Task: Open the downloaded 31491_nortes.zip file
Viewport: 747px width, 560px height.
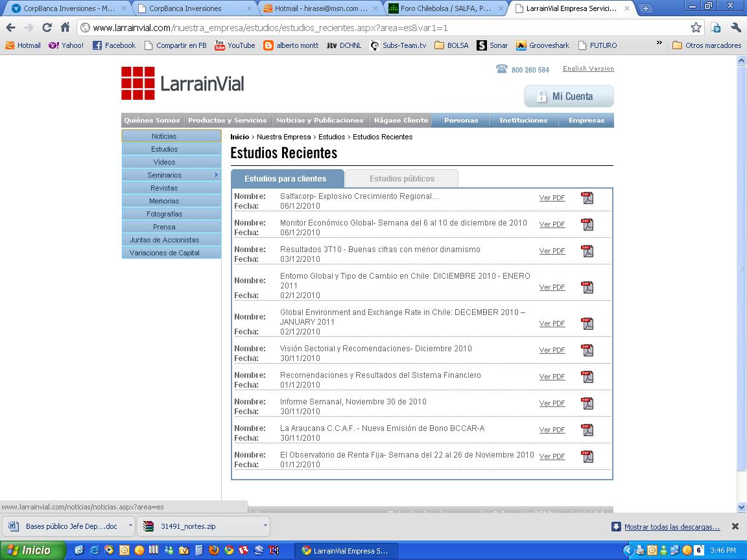Action: point(199,526)
